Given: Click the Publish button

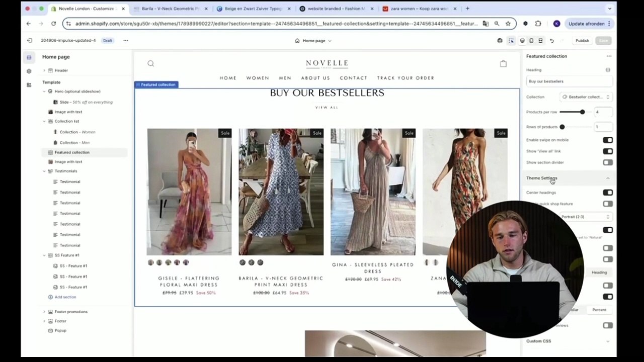Looking at the screenshot, I should click(582, 41).
